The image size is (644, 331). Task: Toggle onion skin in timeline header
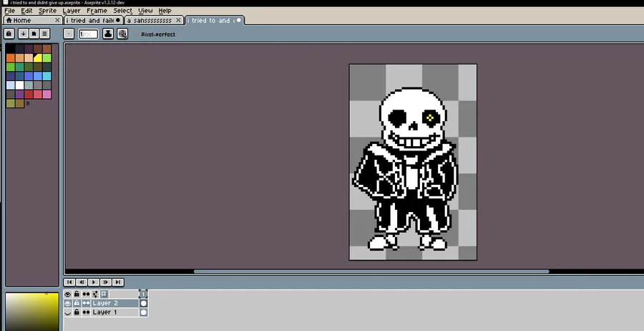click(x=104, y=294)
